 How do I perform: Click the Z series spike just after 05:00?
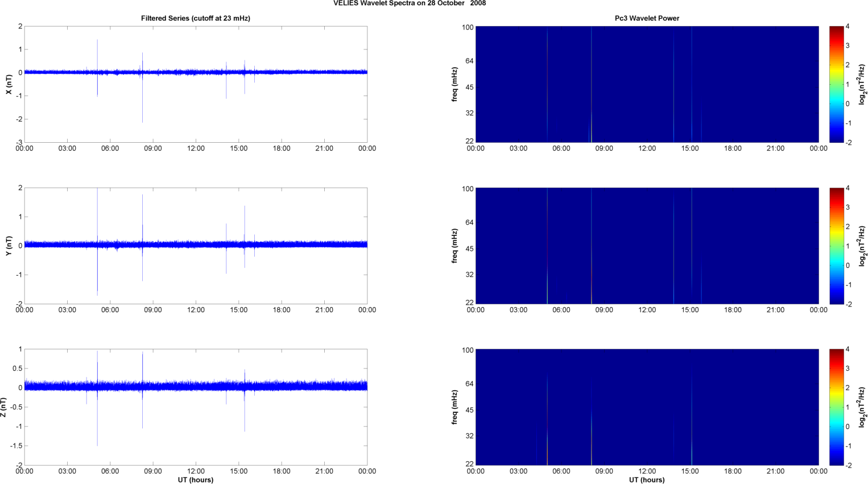click(x=97, y=398)
